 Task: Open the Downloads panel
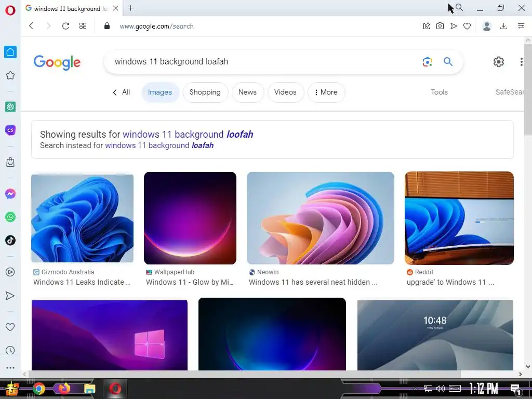(x=504, y=26)
